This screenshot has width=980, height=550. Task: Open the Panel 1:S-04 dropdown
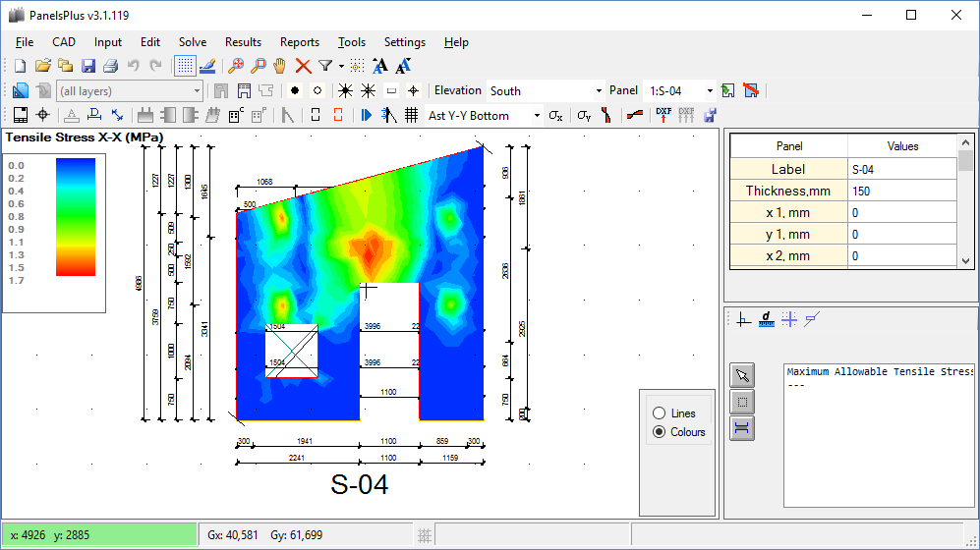click(710, 90)
